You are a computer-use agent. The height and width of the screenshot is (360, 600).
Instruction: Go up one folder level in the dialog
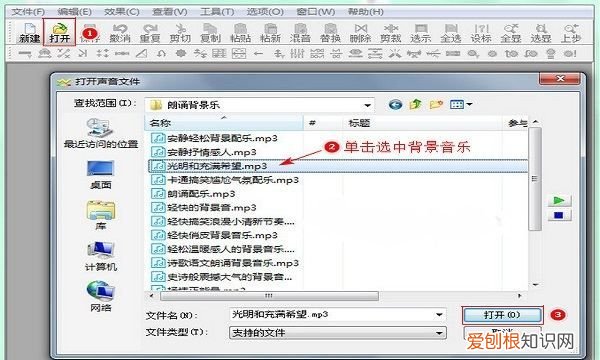[416, 104]
